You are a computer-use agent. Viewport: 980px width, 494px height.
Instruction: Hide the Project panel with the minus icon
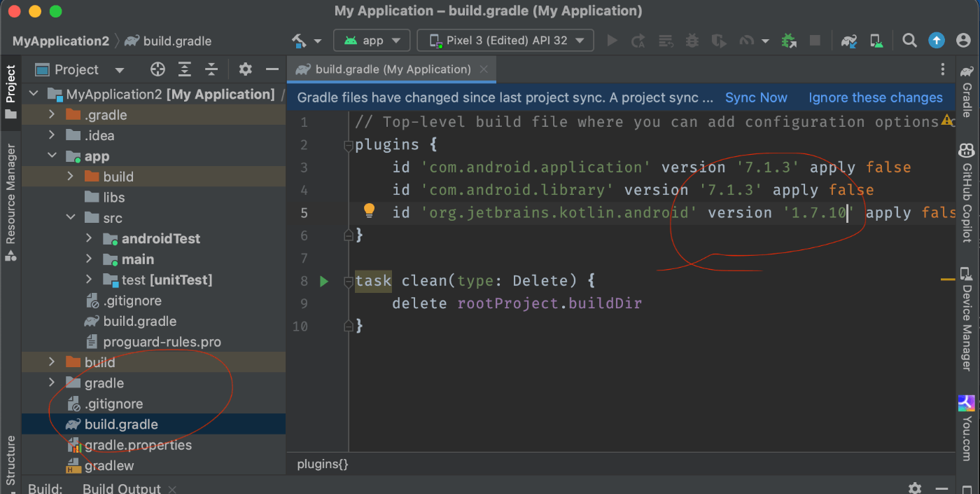[272, 69]
